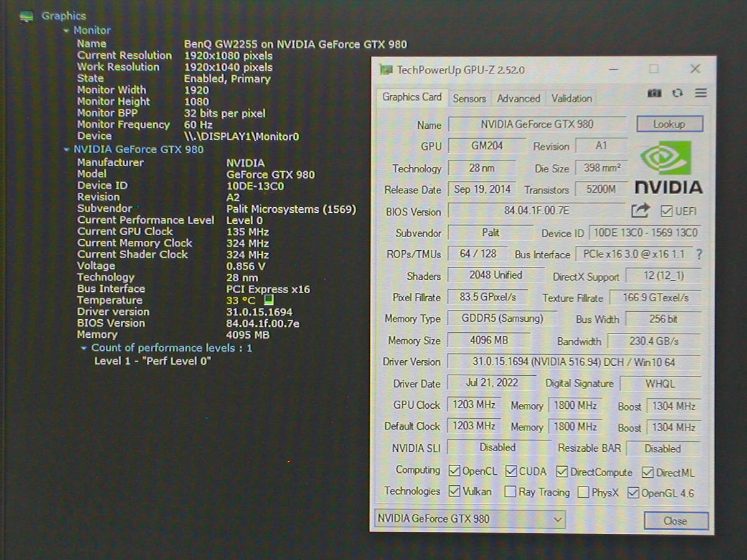Toggle the Ray Tracing checkbox
The image size is (747, 560).
pyautogui.click(x=510, y=492)
